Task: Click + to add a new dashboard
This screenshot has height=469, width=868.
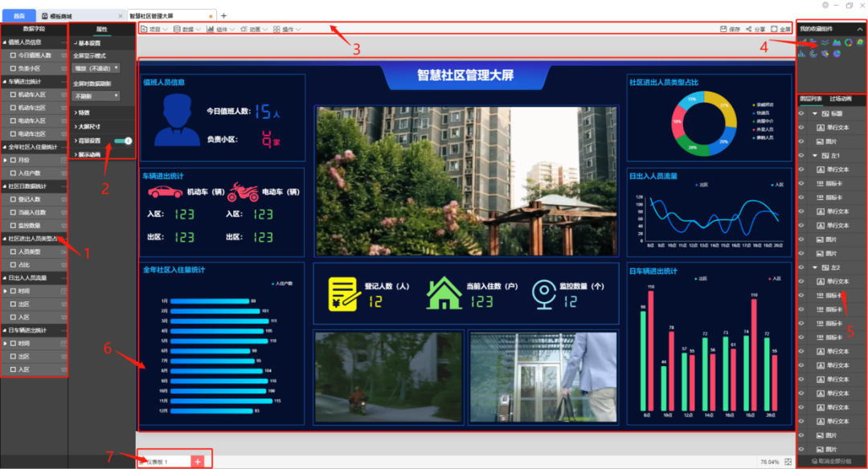Action: pos(197,462)
